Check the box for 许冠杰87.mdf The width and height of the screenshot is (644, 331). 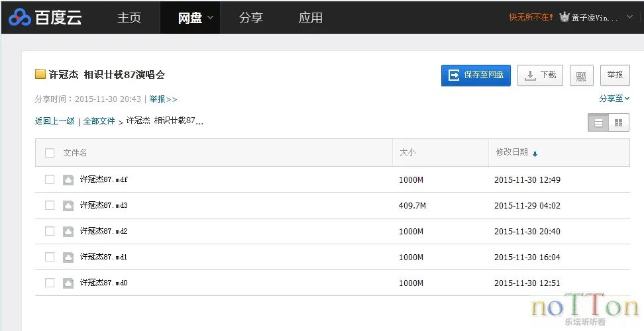(50, 179)
